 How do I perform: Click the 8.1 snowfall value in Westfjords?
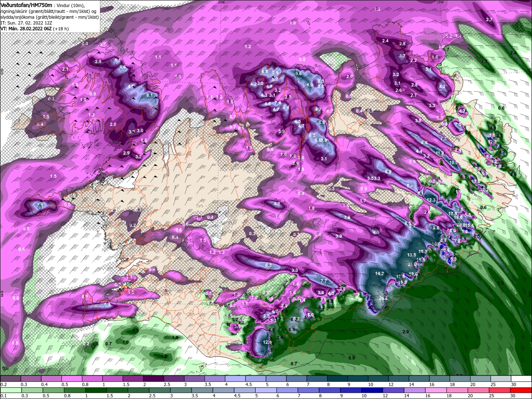coord(150,95)
